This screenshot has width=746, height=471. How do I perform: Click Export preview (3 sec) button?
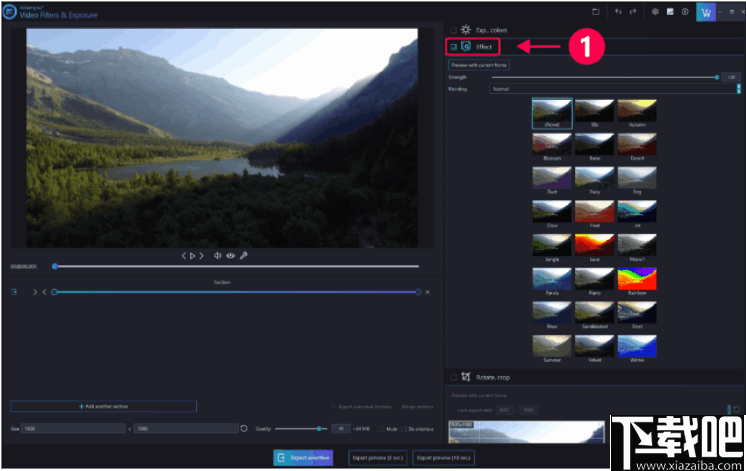(x=378, y=458)
